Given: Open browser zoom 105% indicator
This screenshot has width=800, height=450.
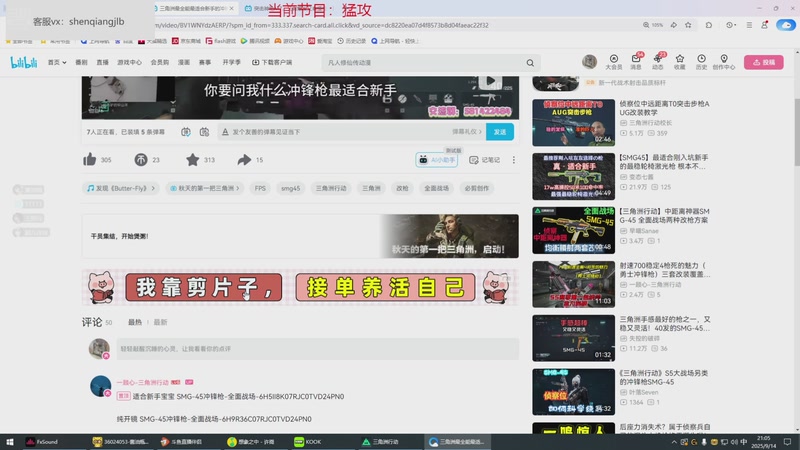Looking at the screenshot, I should [653, 25].
